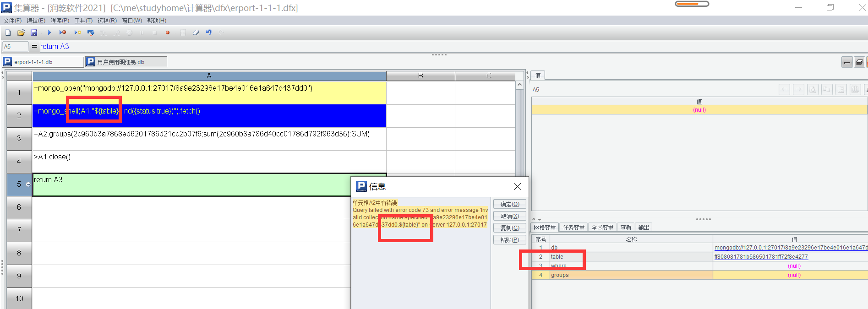Select the 值 tab in the right panel

[538, 76]
